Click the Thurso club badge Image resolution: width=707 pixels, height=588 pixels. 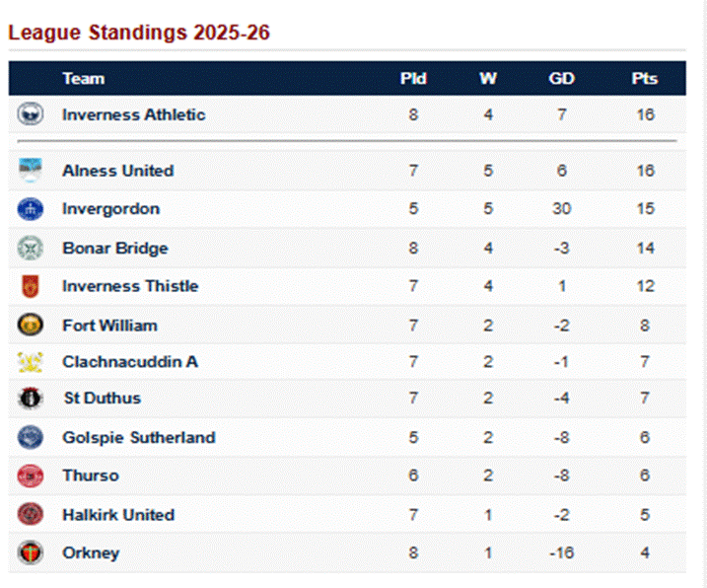31,476
